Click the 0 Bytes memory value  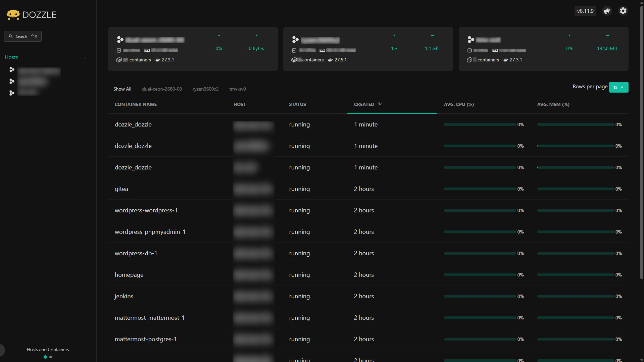point(256,48)
